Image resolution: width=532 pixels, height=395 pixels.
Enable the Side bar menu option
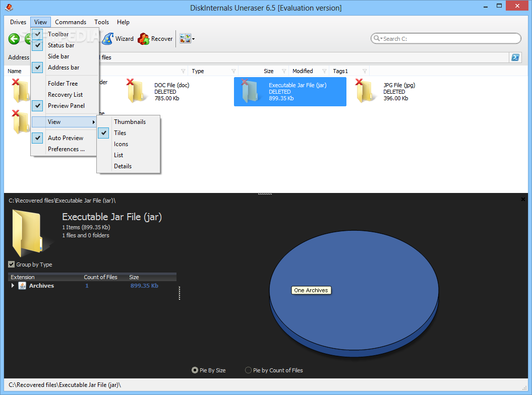[65, 56]
